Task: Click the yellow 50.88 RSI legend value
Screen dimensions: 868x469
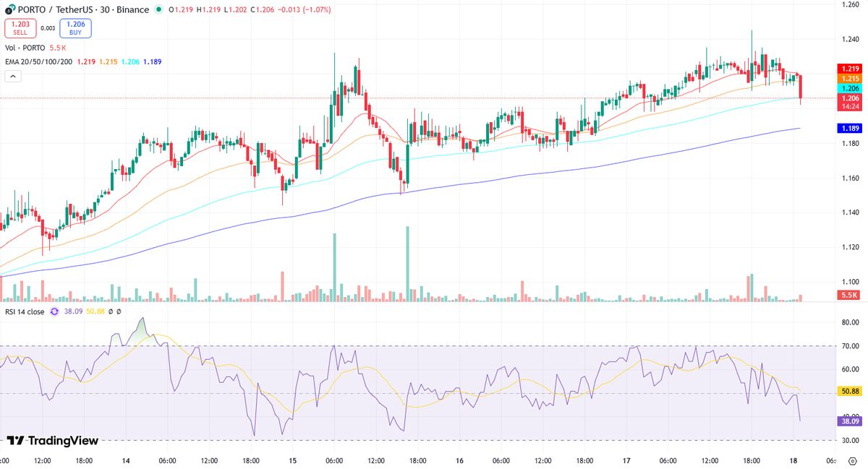Action: tap(95, 312)
